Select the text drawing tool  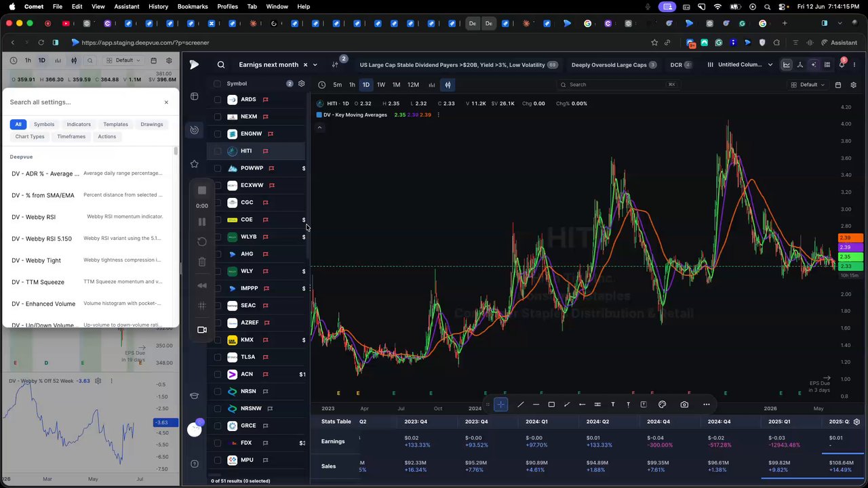tap(612, 405)
